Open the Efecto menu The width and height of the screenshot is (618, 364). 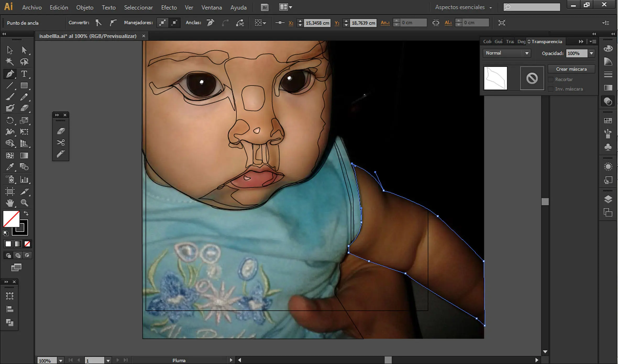click(169, 7)
